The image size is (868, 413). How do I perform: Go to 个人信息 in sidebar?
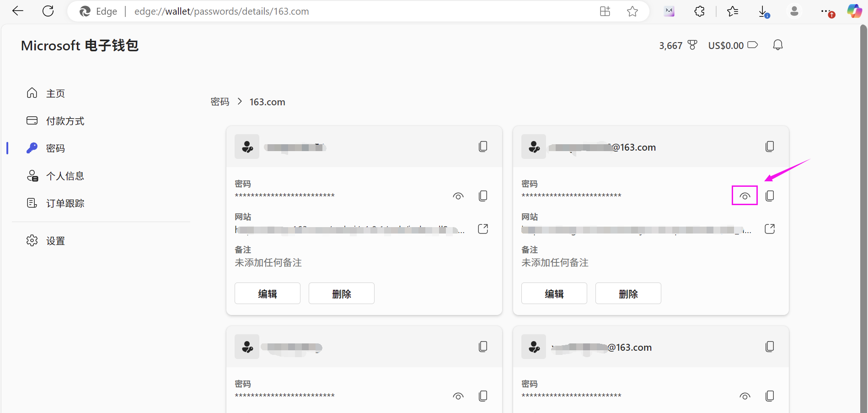click(65, 176)
